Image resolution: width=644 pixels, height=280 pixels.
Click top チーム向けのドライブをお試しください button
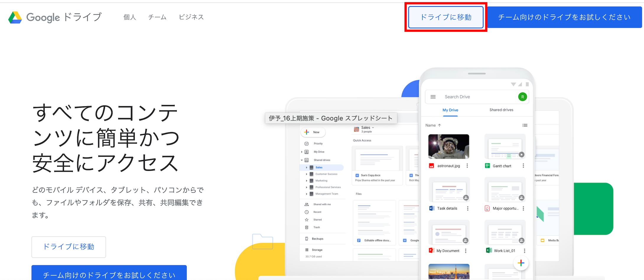(564, 17)
